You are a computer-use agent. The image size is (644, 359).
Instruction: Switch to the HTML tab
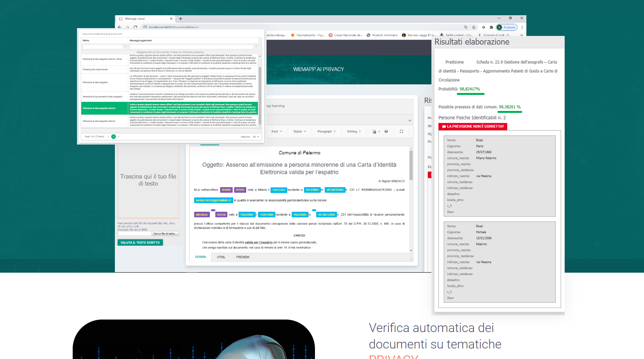coord(221,257)
